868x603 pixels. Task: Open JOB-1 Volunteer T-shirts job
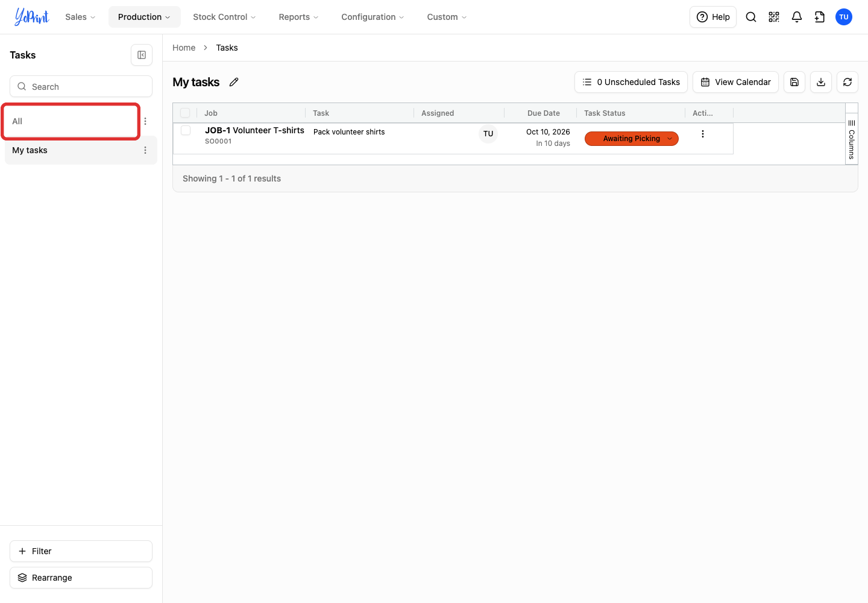point(254,130)
